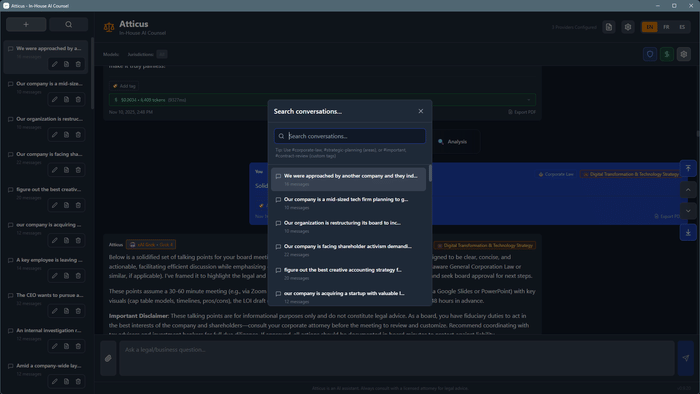Select the EN language option

point(650,27)
